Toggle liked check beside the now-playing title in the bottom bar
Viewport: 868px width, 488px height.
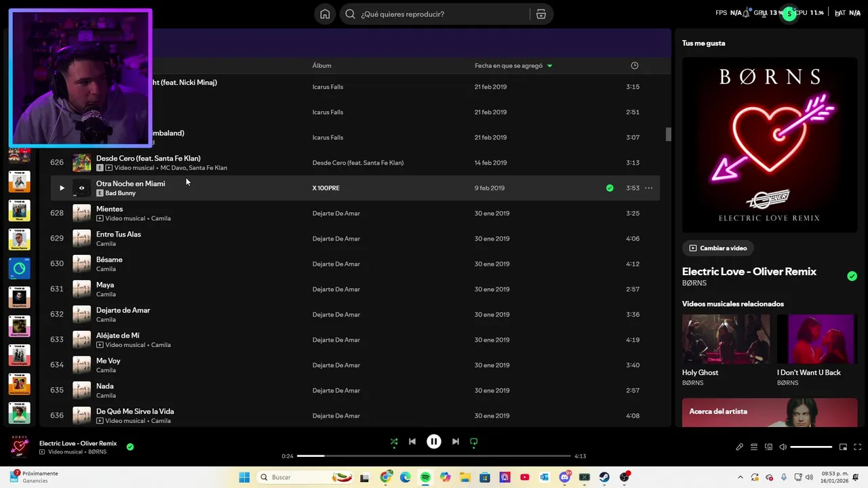click(x=130, y=447)
